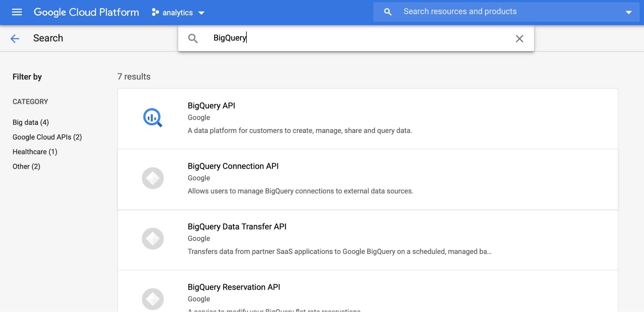Click the magnifier icon in top search bar
Image resolution: width=644 pixels, height=312 pixels.
(x=388, y=12)
